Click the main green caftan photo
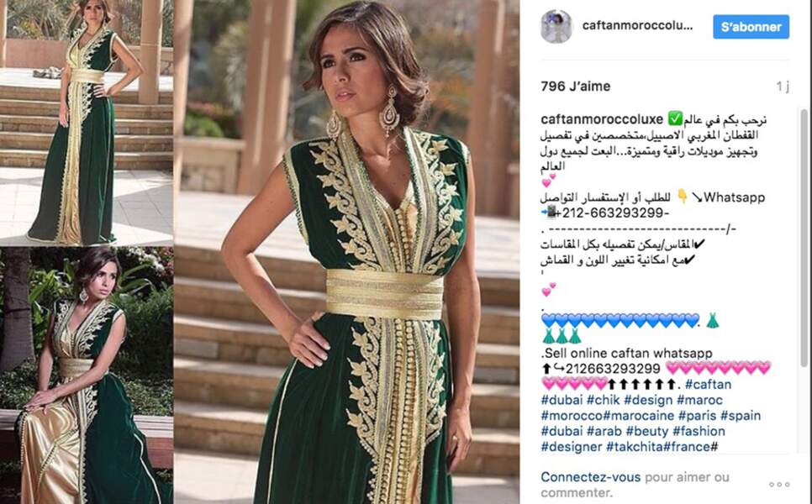This screenshot has height=504, width=812. point(346,252)
